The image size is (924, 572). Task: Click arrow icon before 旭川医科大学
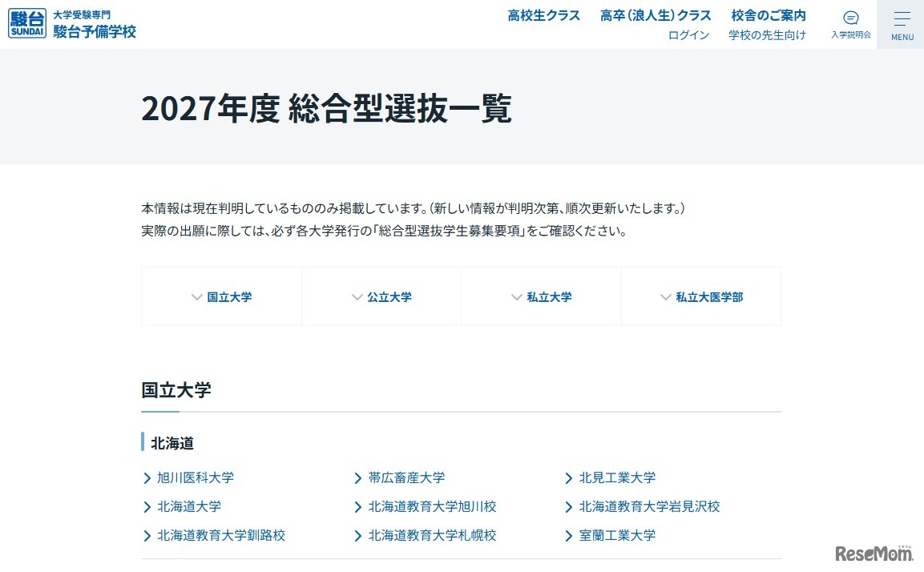[147, 478]
